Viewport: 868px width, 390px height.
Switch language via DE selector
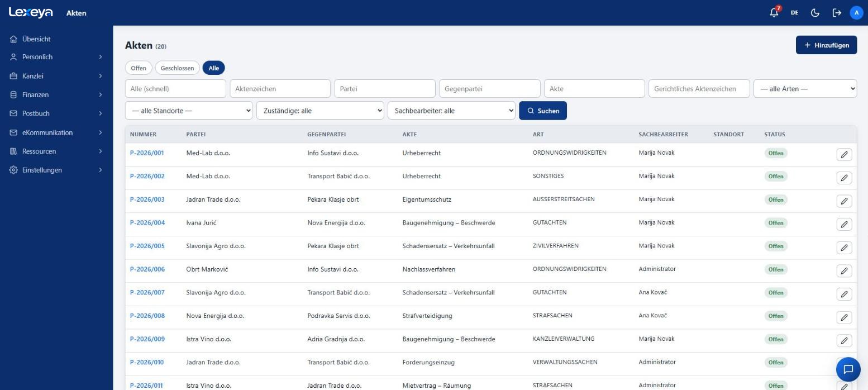click(794, 13)
